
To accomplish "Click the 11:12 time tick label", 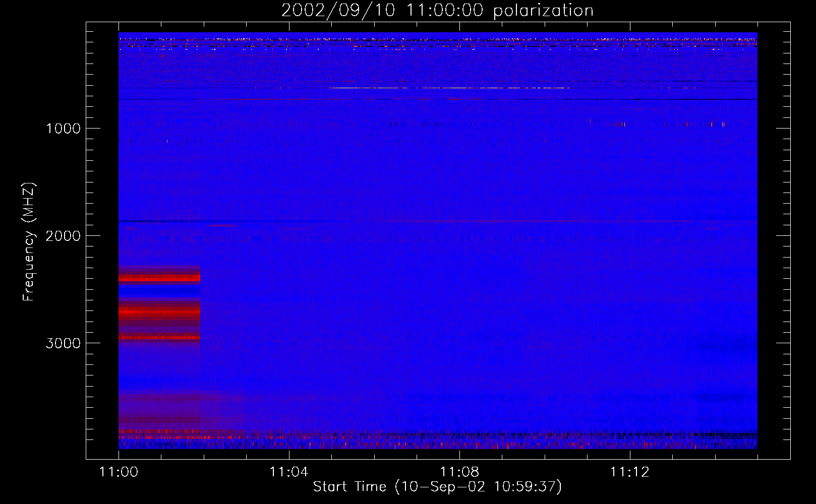I will (630, 472).
